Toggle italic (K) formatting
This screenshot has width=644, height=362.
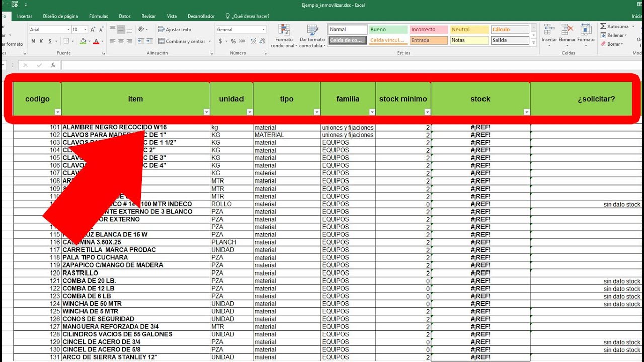[42, 41]
